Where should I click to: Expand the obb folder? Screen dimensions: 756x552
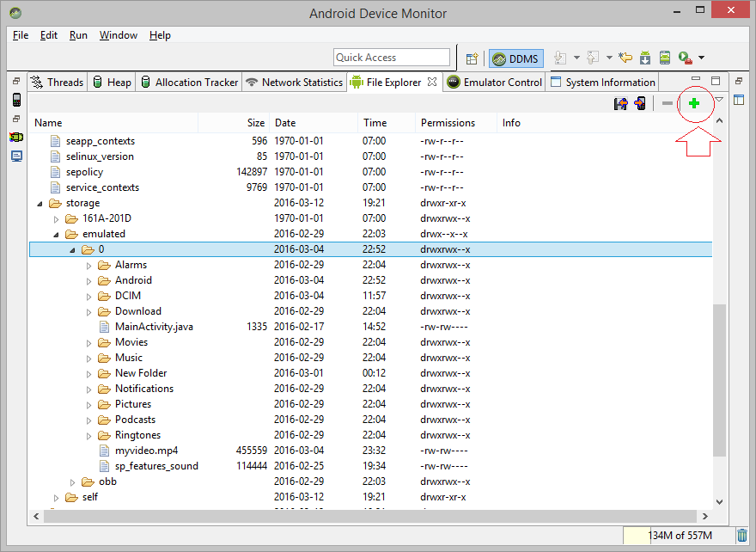73,482
